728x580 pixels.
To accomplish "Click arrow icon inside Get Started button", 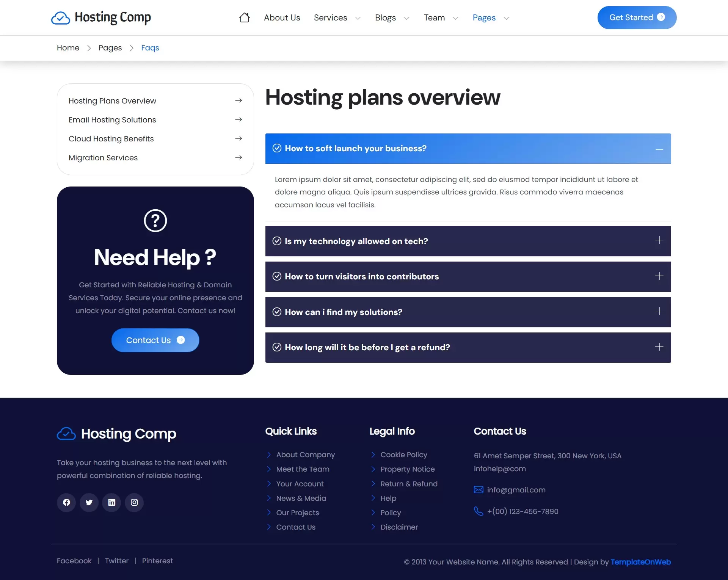I will click(661, 17).
